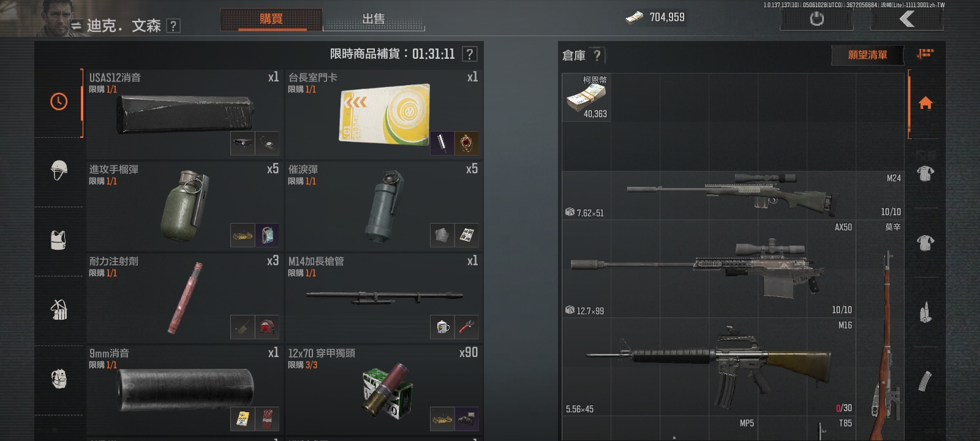Image resolution: width=980 pixels, height=441 pixels.
Task: Open the 倉庫 help question mark
Action: [x=597, y=55]
